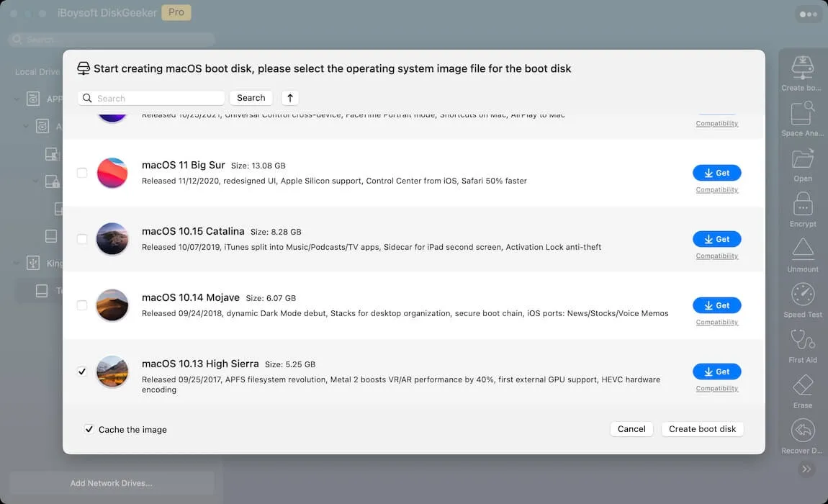The width and height of the screenshot is (828, 504).
Task: Check the macOS 11 Big Sur checkbox
Action: [82, 173]
